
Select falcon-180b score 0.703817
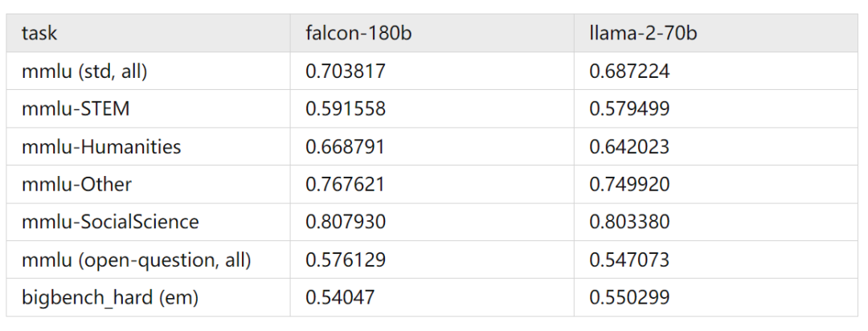[x=346, y=72]
